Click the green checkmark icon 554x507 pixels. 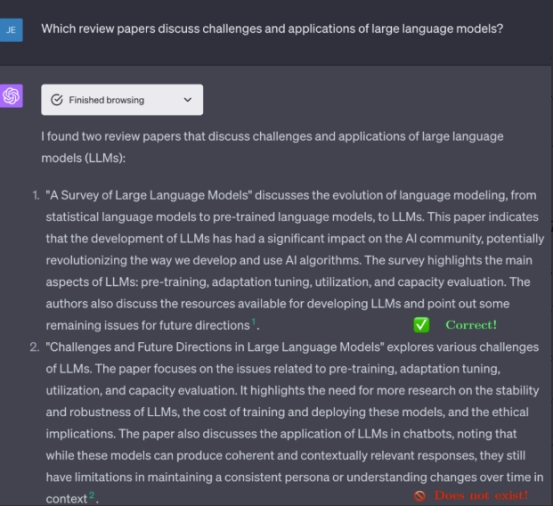[421, 325]
